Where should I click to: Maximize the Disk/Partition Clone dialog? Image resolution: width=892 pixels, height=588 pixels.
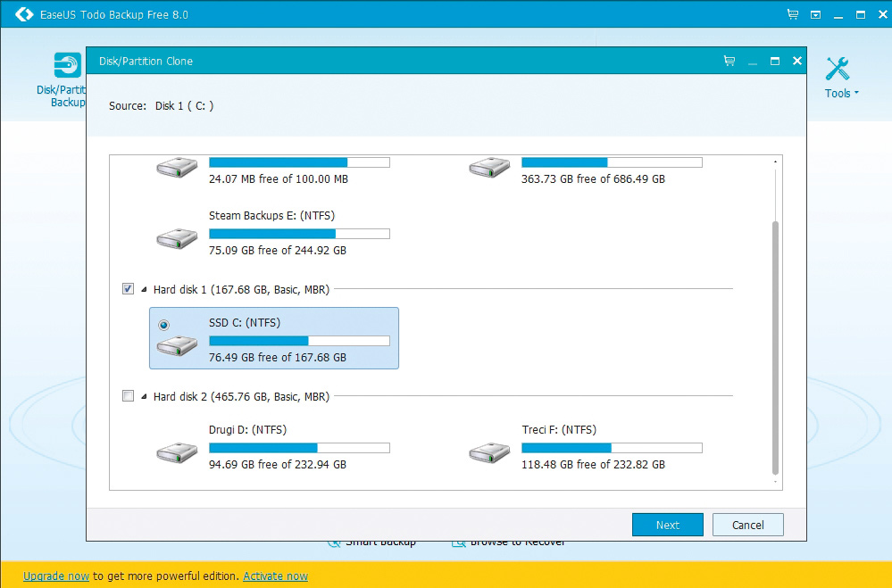pos(775,61)
